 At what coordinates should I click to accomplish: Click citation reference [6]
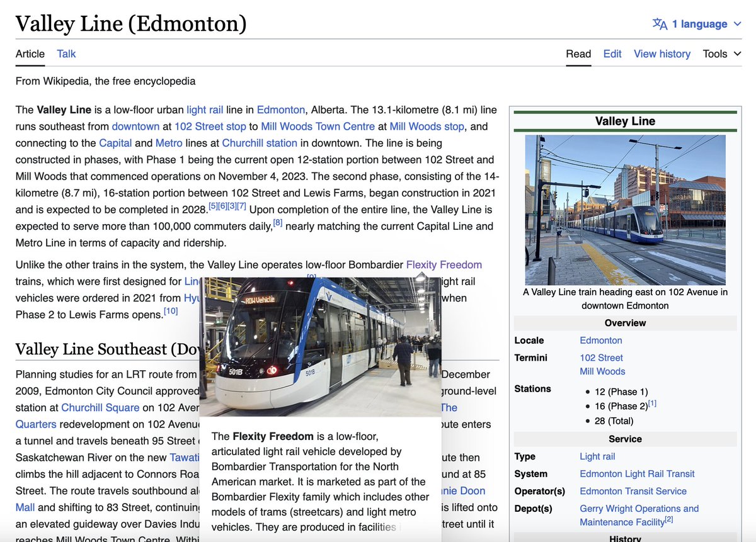[222, 206]
